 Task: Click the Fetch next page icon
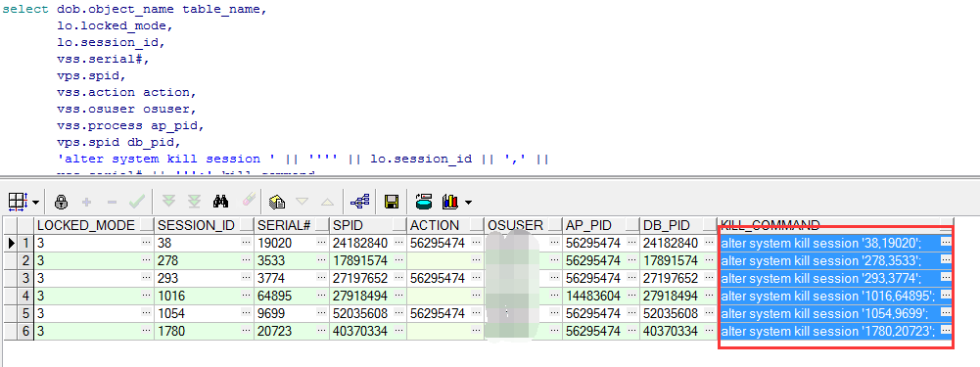coord(168,202)
